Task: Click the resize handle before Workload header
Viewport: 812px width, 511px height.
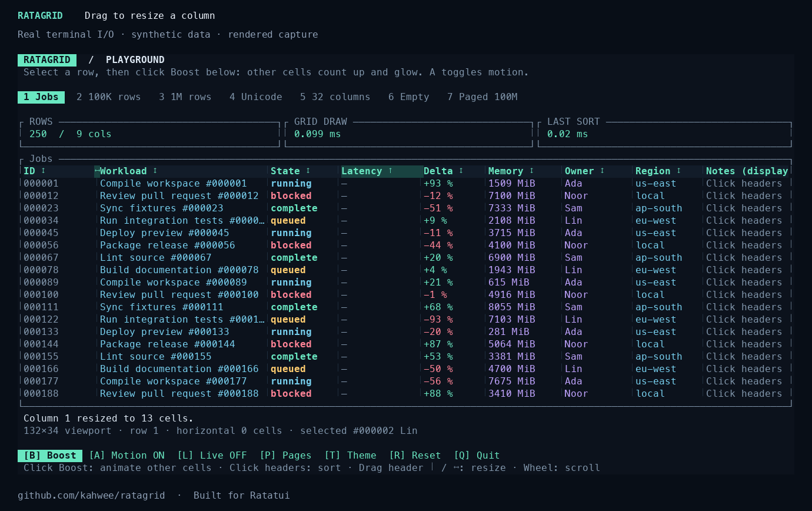Action: point(96,171)
